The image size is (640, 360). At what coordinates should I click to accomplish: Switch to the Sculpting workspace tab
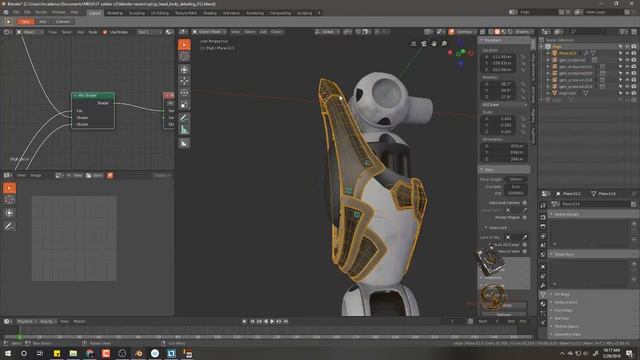tap(137, 13)
